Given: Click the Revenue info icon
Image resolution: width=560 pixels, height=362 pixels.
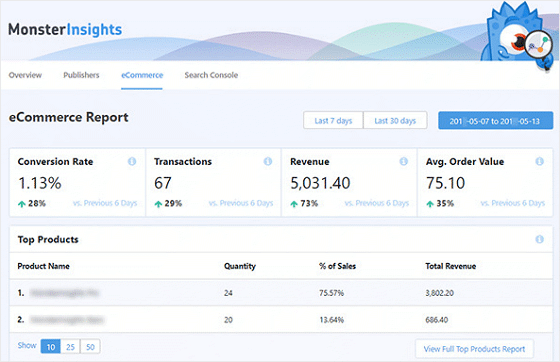Looking at the screenshot, I should [404, 161].
